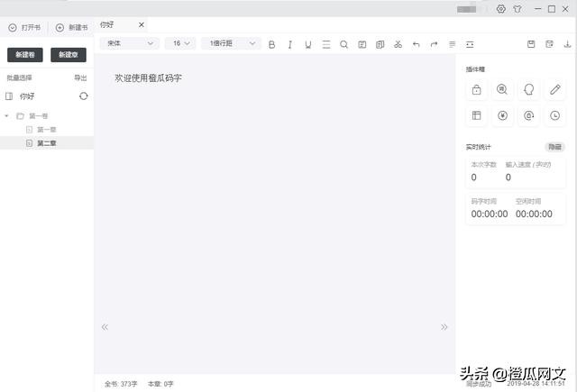Image resolution: width=577 pixels, height=392 pixels.
Task: Click the indent icon in toolbar
Action: click(470, 44)
